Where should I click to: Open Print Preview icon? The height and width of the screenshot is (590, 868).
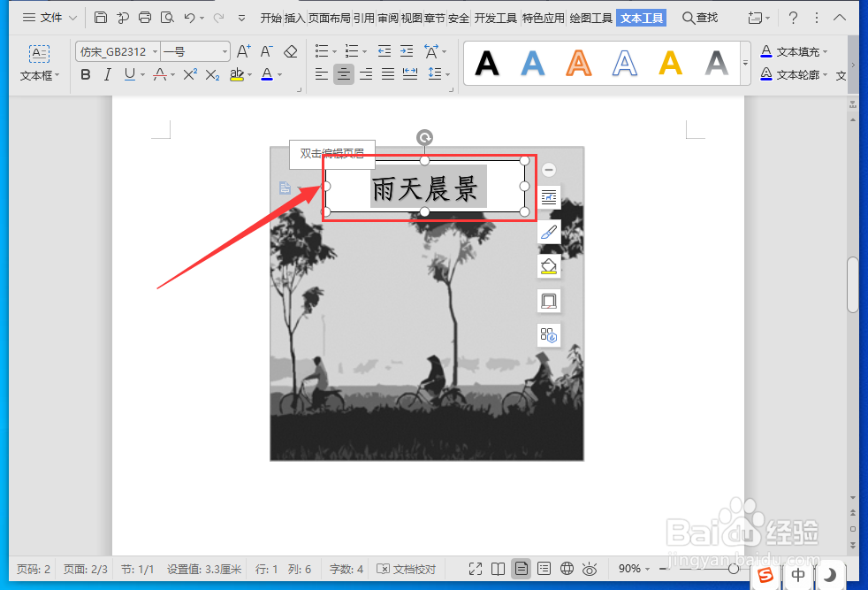167,18
